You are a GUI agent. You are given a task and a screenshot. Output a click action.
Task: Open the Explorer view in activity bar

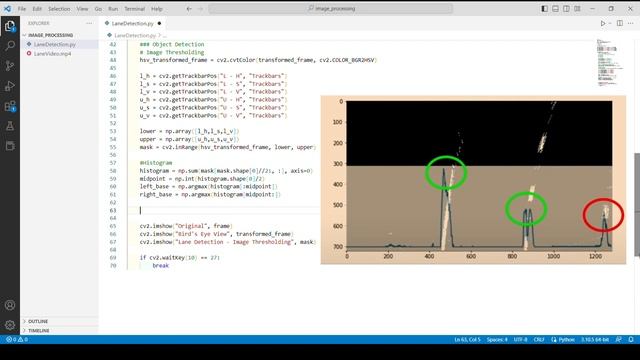[10, 26]
